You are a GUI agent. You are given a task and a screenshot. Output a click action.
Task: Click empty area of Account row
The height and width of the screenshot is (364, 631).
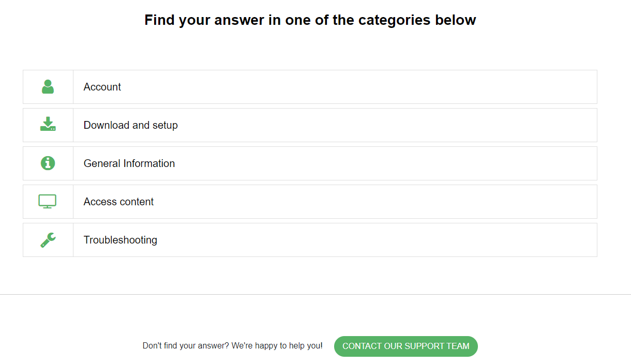pos(362,87)
